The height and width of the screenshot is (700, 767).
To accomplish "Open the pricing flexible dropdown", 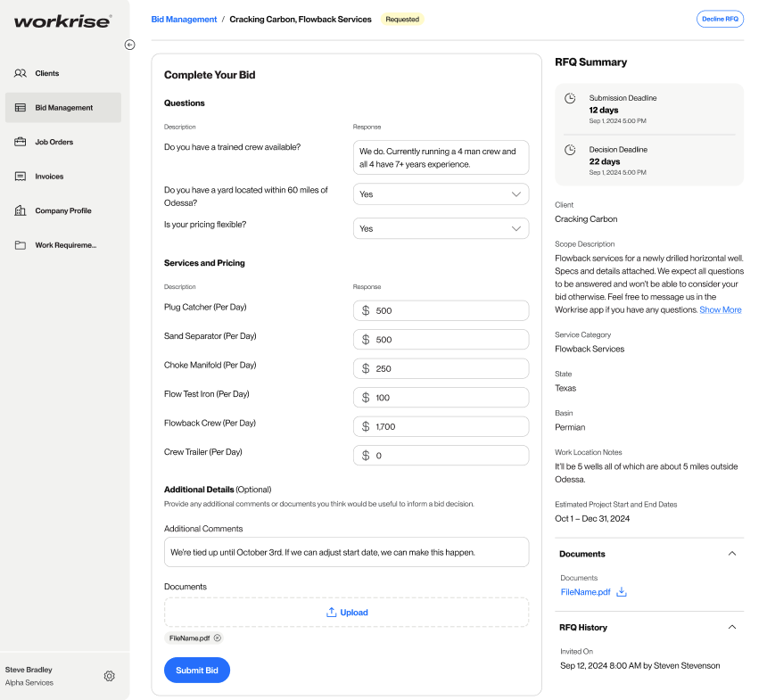I will point(441,228).
